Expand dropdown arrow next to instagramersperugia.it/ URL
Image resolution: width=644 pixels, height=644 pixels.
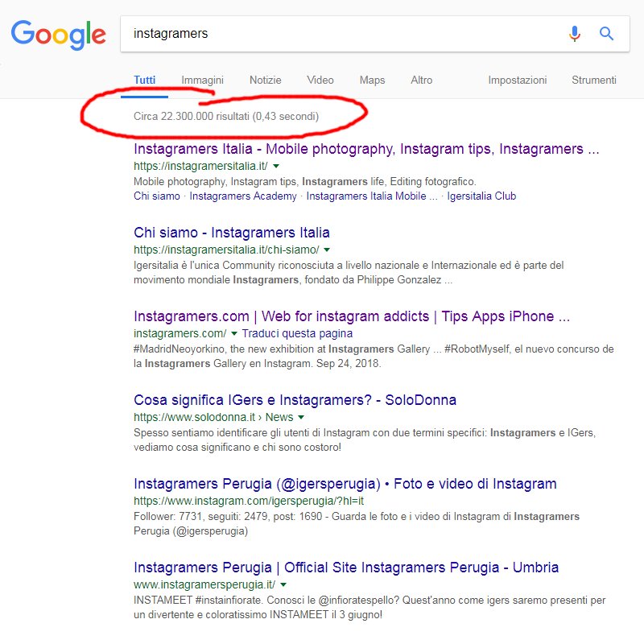283,585
